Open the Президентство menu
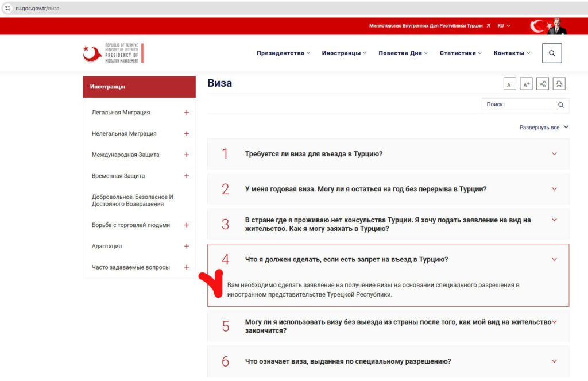The image size is (588, 381). 283,53
